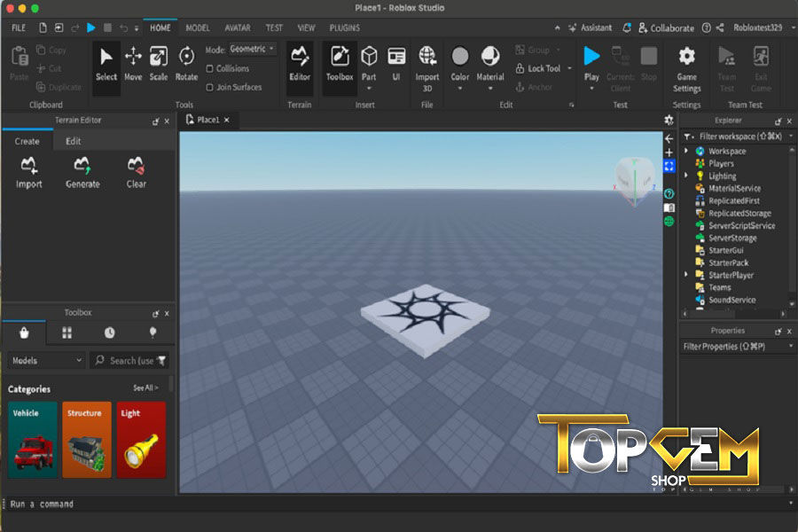This screenshot has height=532, width=798.
Task: Click Generate in Terrain Editor panel
Action: [x=82, y=172]
